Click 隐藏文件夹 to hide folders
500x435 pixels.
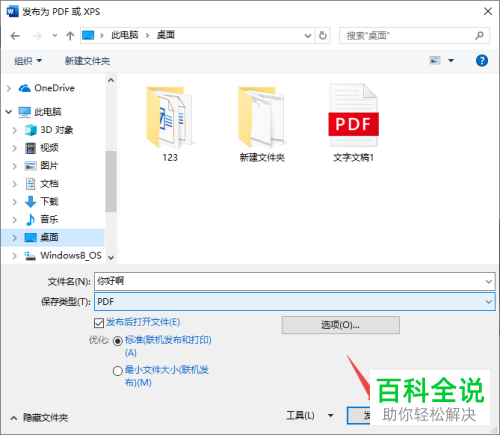coord(45,418)
